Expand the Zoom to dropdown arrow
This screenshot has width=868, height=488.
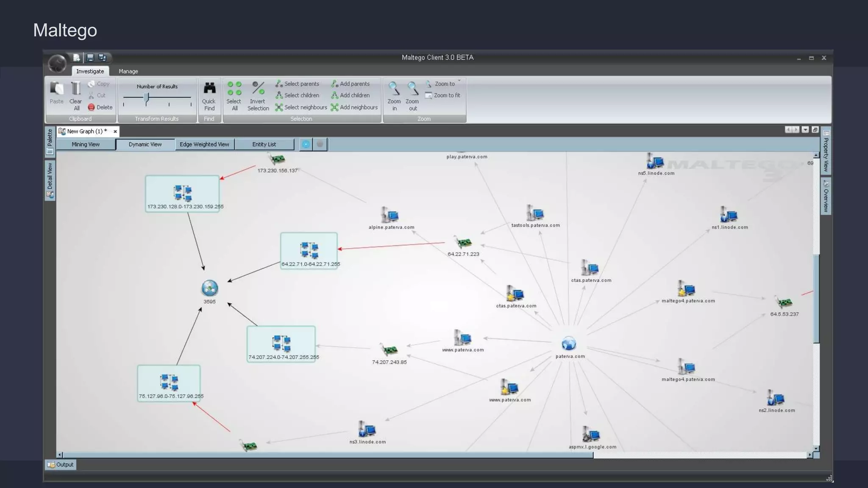click(459, 81)
